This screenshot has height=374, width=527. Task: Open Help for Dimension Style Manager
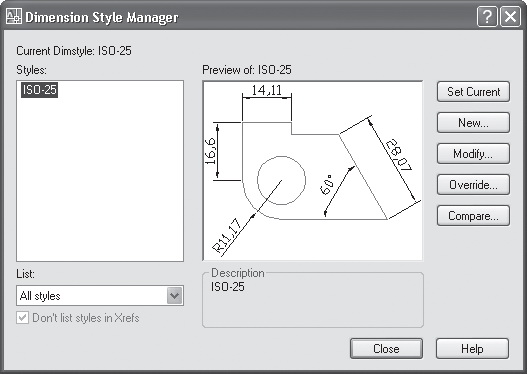point(472,348)
